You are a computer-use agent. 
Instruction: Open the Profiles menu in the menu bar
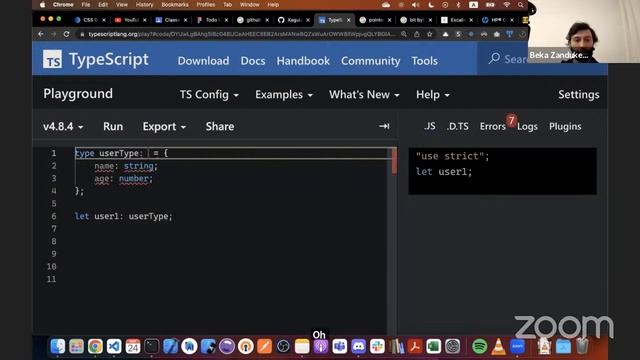coord(206,5)
